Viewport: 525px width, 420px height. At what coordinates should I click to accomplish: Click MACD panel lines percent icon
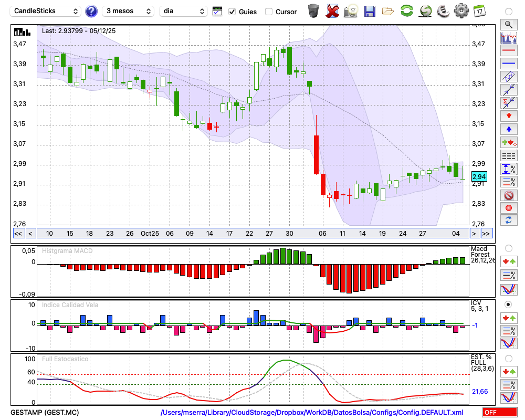point(509,275)
